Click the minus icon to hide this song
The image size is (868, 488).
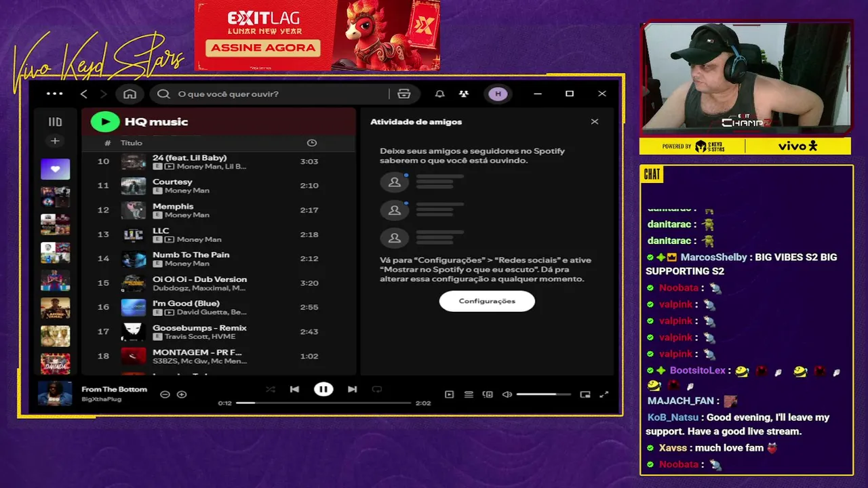click(165, 394)
